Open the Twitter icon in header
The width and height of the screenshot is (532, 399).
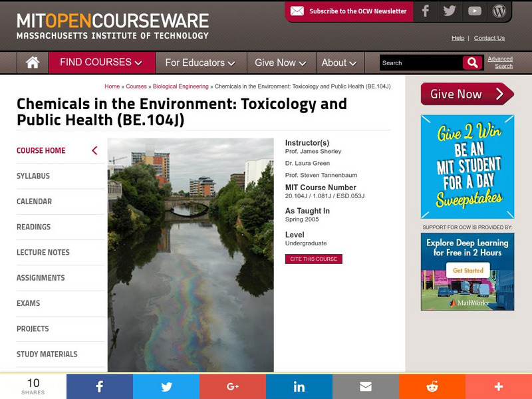pos(450,11)
